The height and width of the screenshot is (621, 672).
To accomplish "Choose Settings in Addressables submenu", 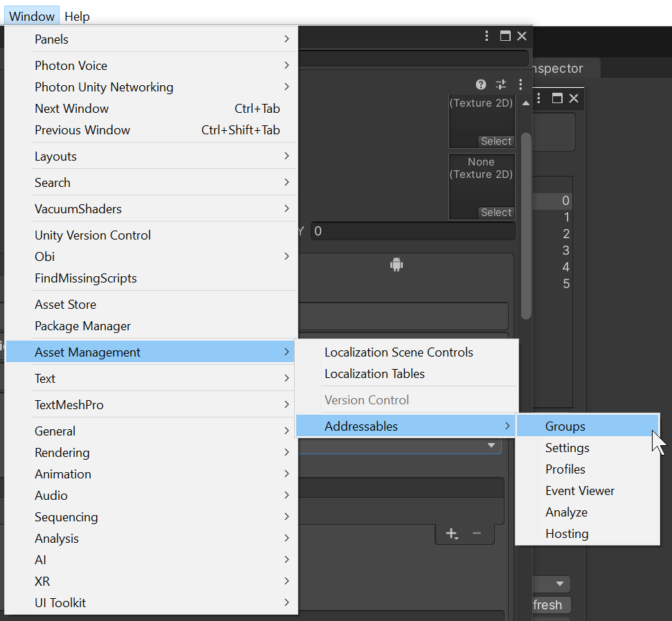I will click(567, 448).
